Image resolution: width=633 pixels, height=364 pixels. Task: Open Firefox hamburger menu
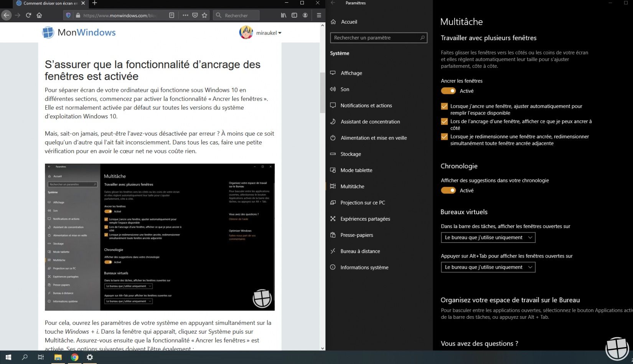click(x=319, y=15)
